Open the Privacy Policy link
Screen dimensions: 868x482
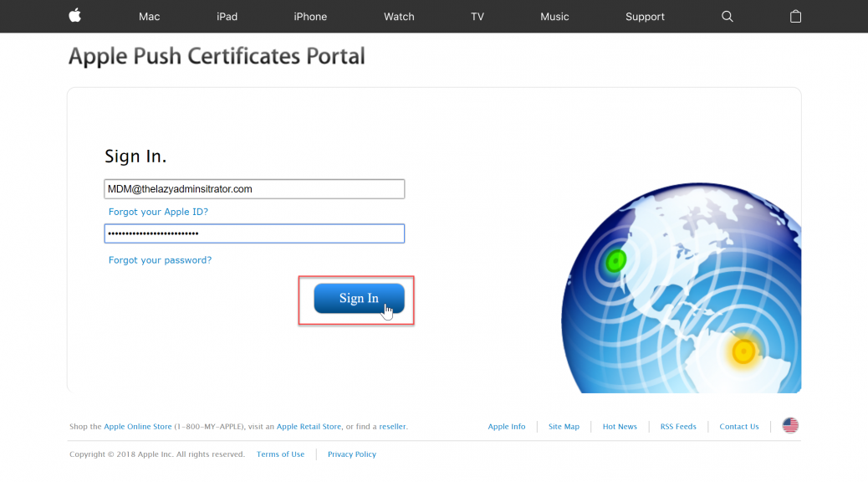click(352, 454)
